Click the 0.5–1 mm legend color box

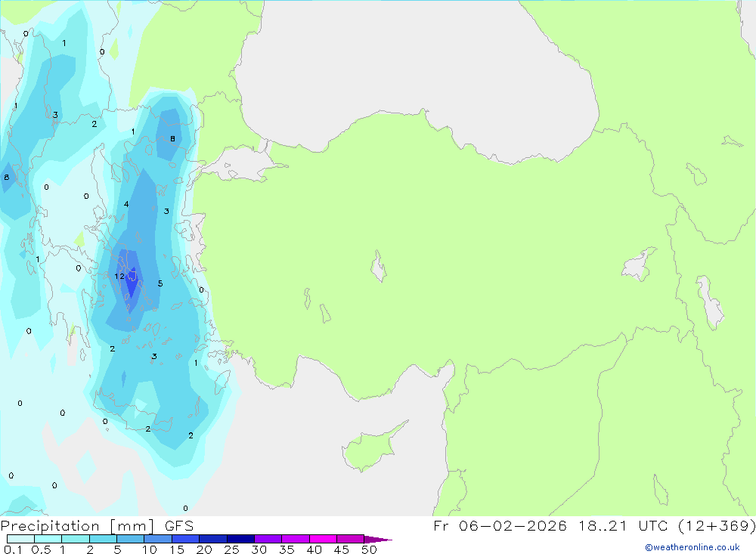tap(48, 539)
